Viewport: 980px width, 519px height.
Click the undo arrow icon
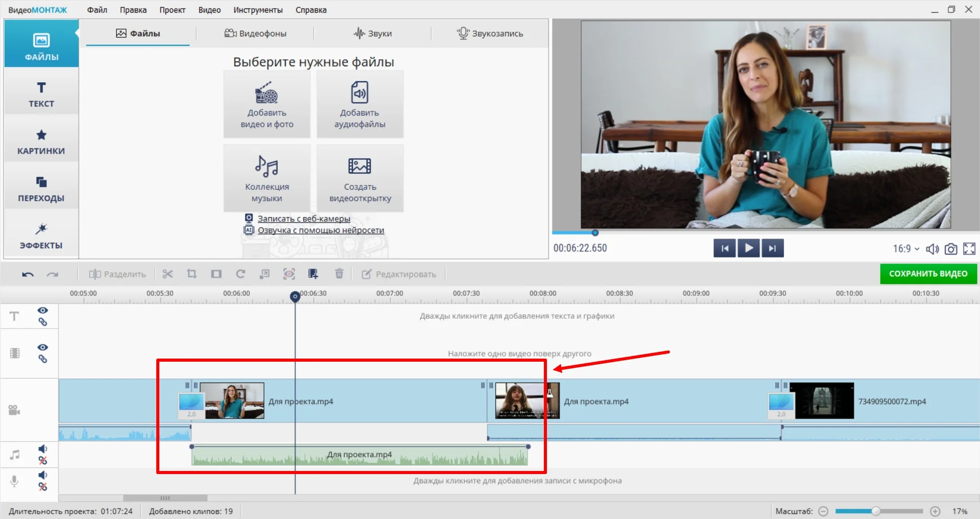pos(28,274)
